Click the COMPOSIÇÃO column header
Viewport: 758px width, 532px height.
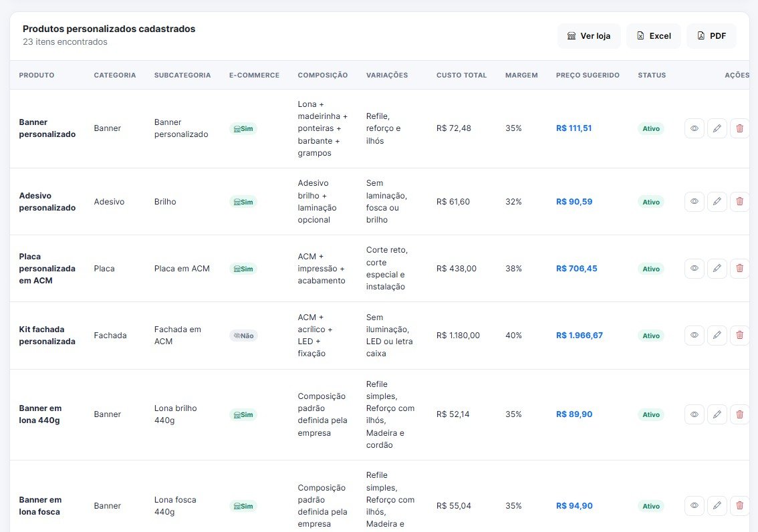coord(323,76)
